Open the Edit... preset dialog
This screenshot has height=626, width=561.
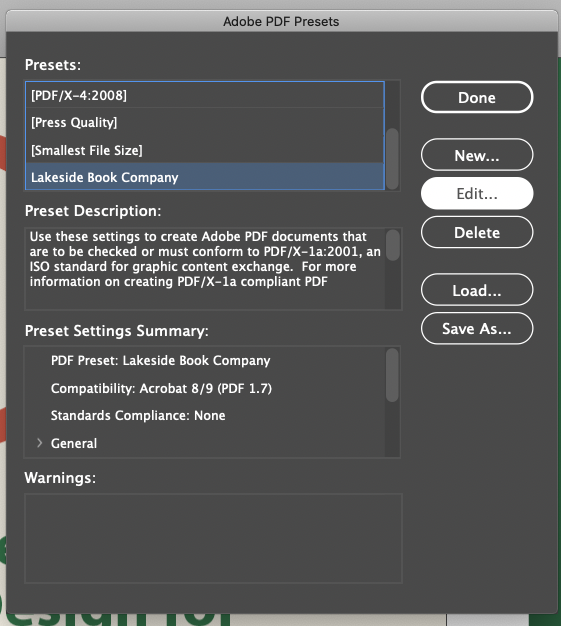[x=477, y=194]
